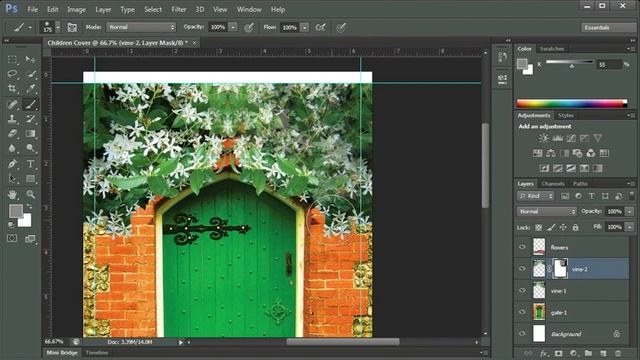
Task: Hide the gate-1 layer
Action: click(x=522, y=312)
